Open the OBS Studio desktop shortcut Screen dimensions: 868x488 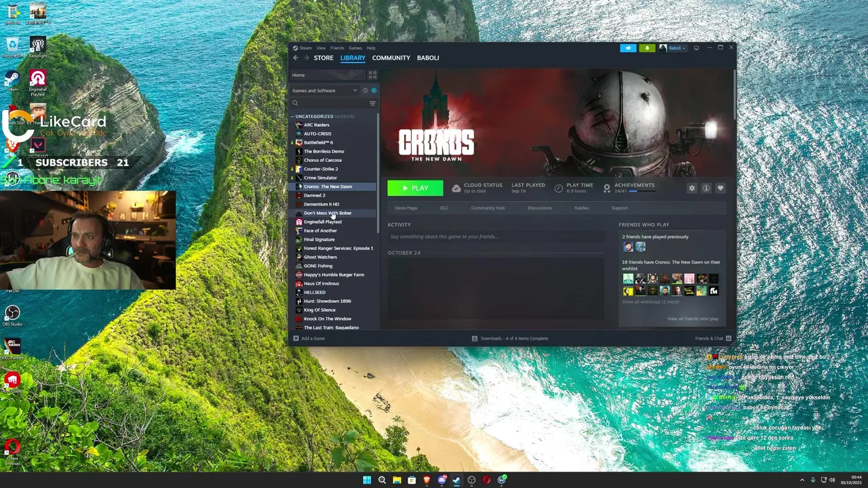pyautogui.click(x=12, y=315)
